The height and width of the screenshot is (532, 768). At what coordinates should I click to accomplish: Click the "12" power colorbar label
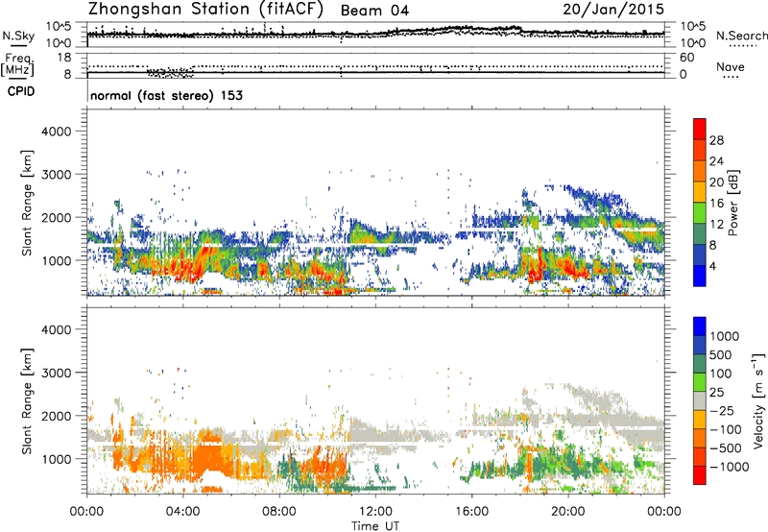(716, 225)
